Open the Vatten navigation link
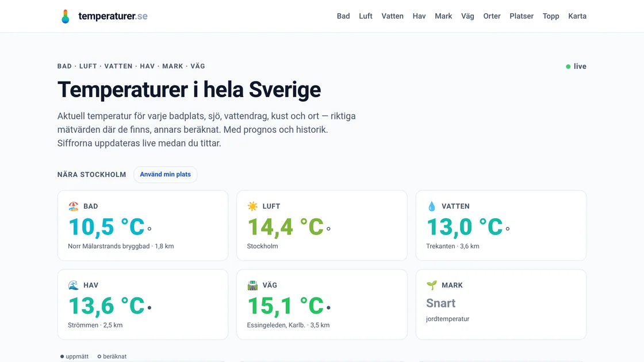The width and height of the screenshot is (644, 362). pyautogui.click(x=392, y=16)
